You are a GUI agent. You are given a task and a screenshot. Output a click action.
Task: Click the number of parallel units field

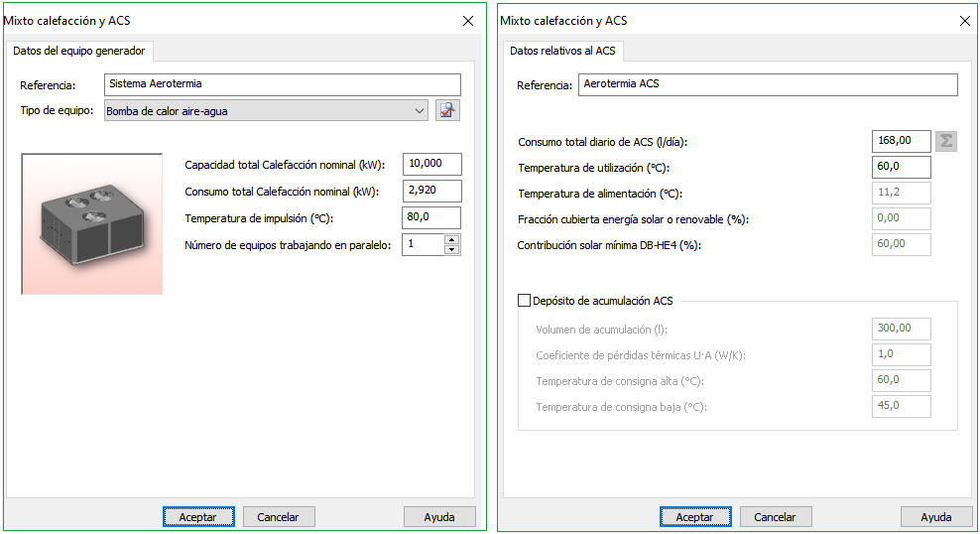[424, 244]
